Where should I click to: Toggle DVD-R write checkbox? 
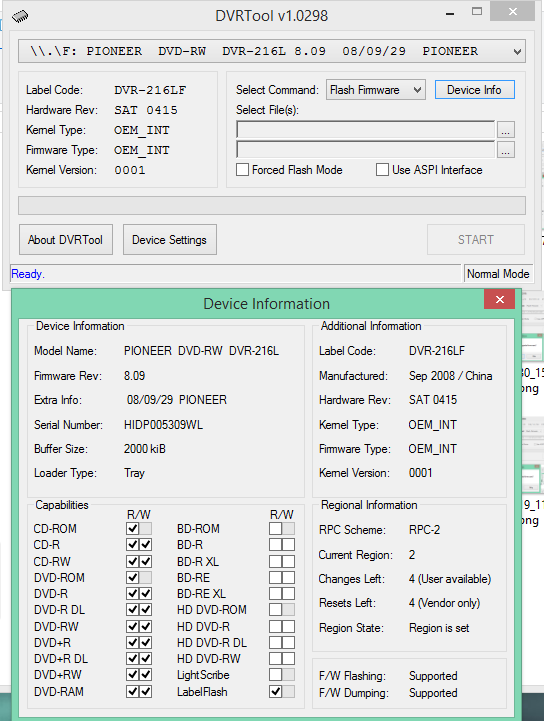coord(146,594)
